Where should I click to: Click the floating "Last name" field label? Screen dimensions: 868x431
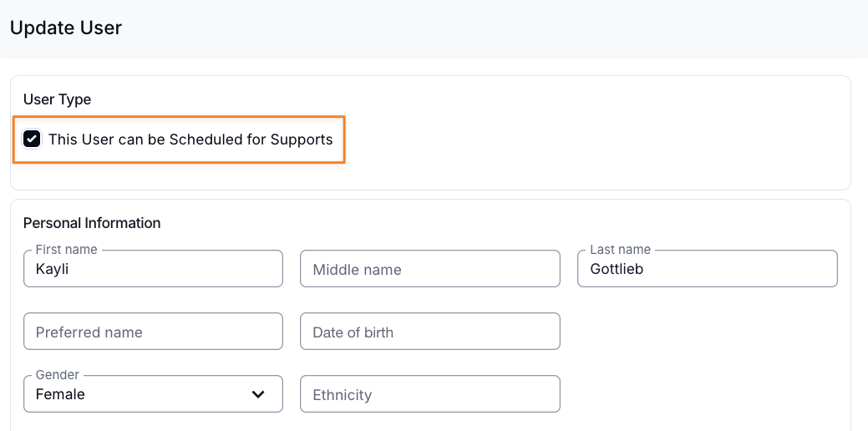[620, 250]
